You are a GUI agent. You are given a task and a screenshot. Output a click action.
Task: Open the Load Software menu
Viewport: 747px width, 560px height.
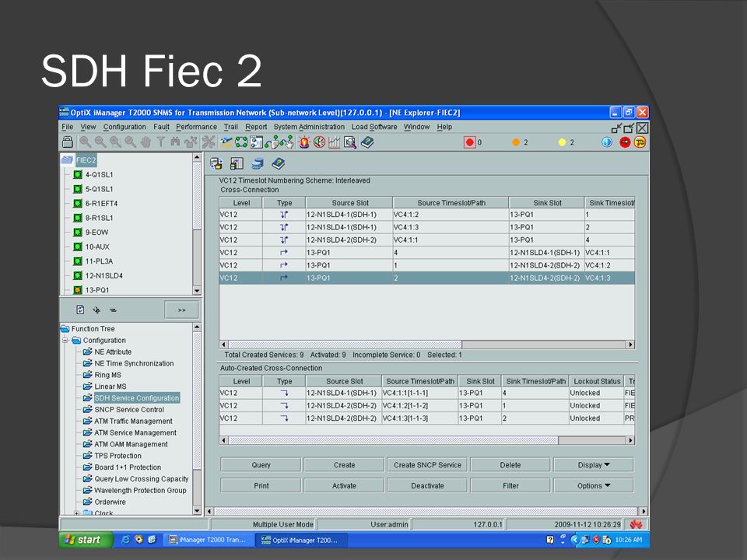coord(374,127)
